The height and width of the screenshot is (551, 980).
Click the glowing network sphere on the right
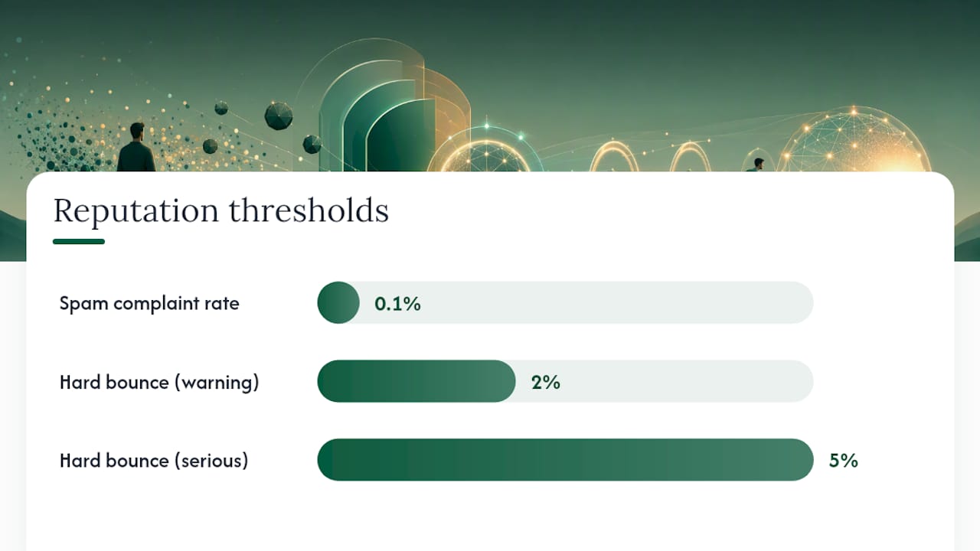pyautogui.click(x=854, y=139)
